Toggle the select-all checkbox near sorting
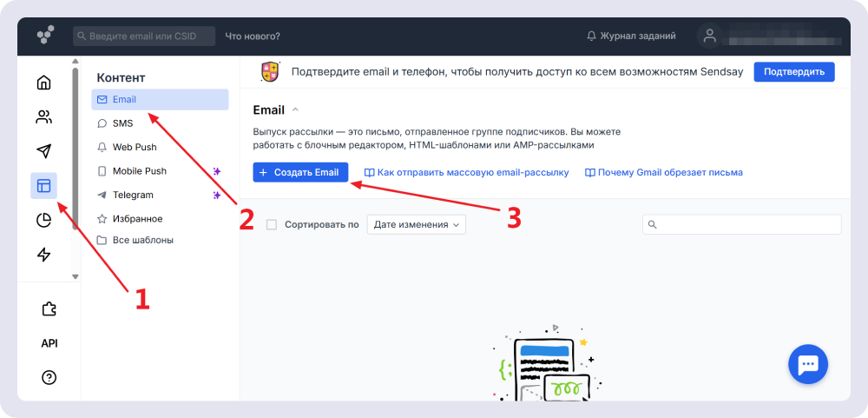868x418 pixels. [x=272, y=225]
